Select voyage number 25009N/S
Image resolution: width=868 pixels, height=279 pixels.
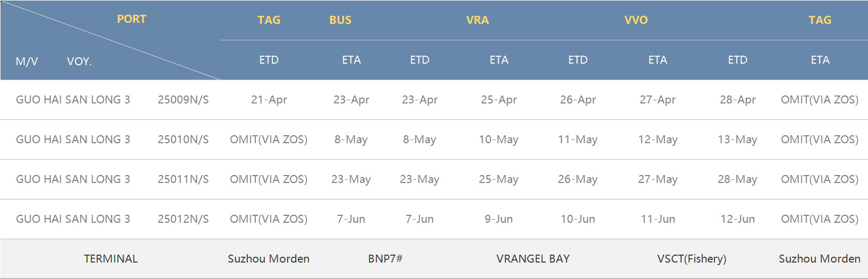point(183,100)
